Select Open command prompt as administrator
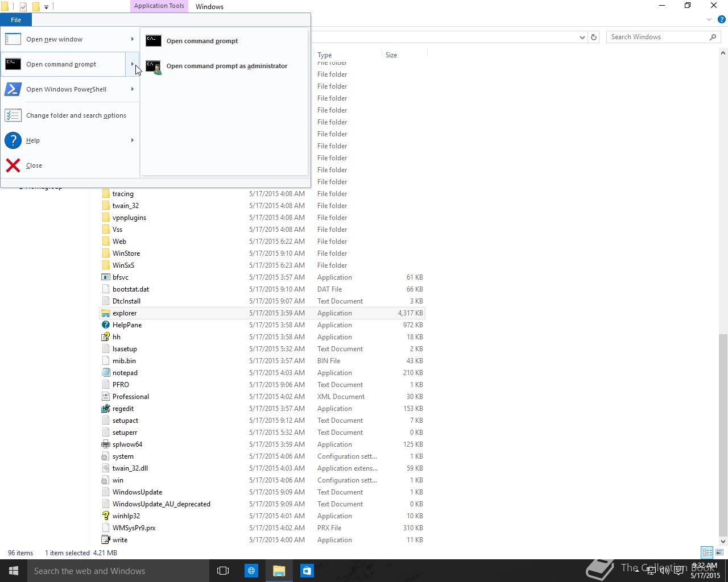The image size is (728, 582). click(224, 66)
